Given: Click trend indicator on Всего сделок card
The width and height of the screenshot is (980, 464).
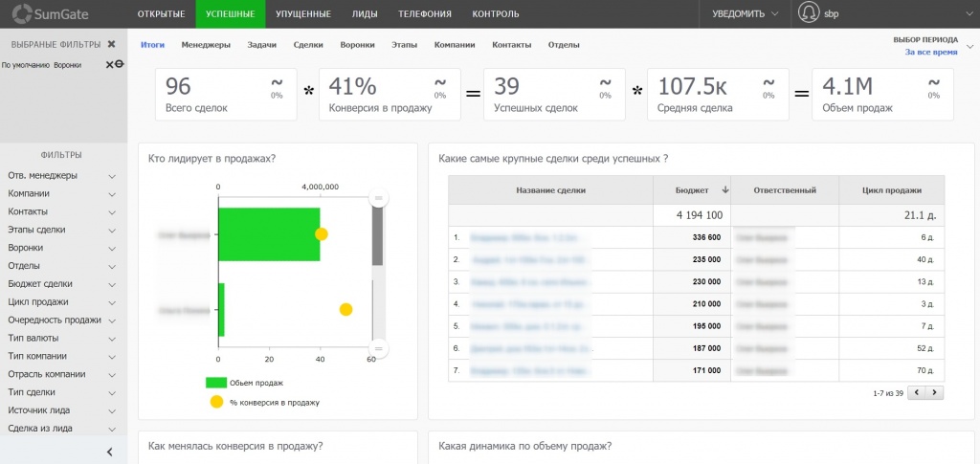Looking at the screenshot, I should [x=277, y=87].
